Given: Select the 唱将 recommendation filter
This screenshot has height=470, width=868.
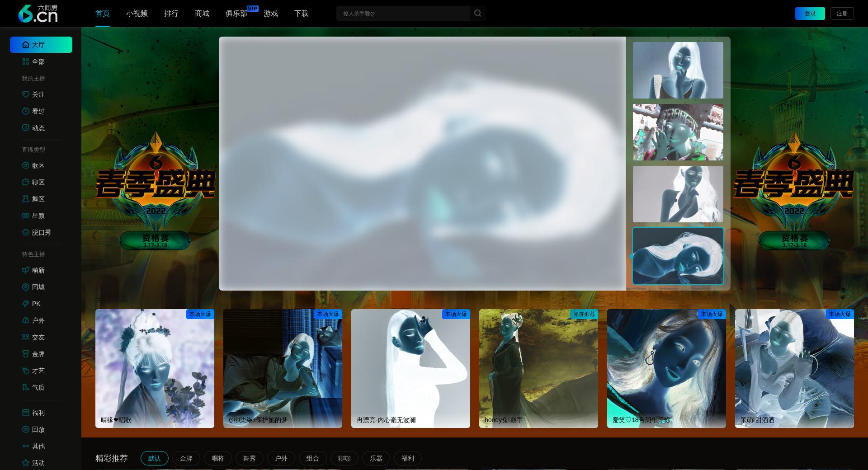Looking at the screenshot, I should pos(218,458).
